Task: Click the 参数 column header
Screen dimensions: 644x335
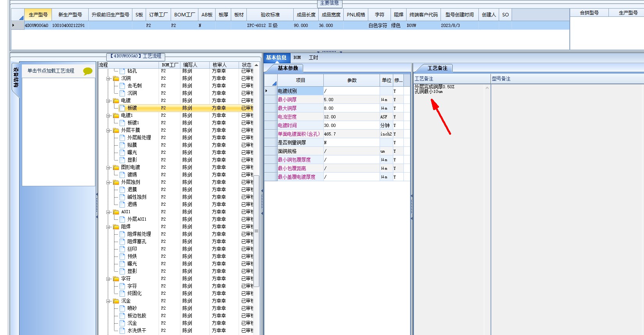Action: point(352,80)
